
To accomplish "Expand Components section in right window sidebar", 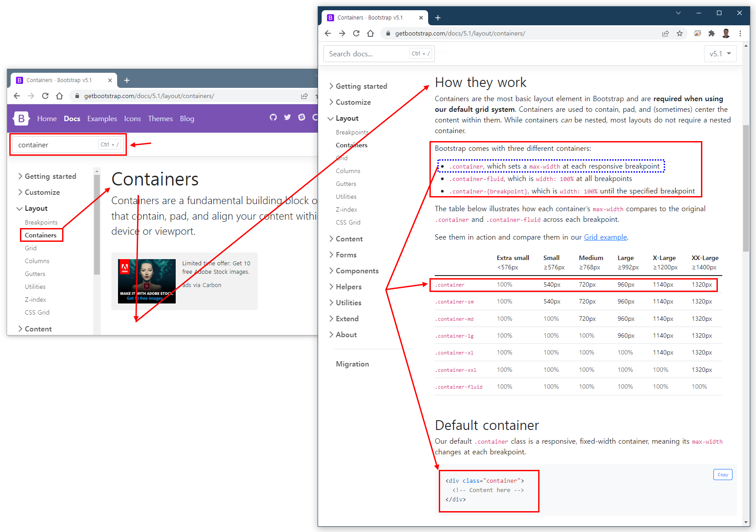I will click(354, 271).
